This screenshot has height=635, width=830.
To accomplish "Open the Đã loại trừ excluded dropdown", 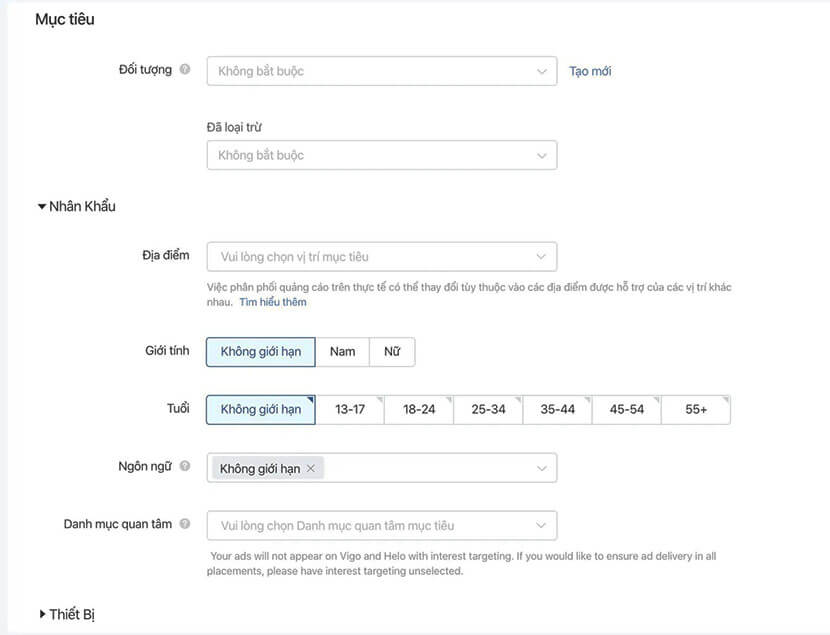I will point(381,155).
